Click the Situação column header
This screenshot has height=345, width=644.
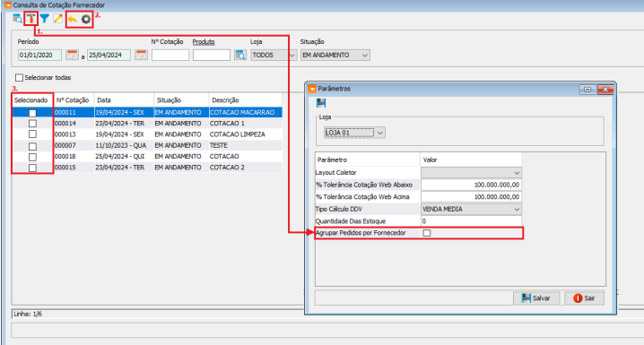tap(181, 100)
